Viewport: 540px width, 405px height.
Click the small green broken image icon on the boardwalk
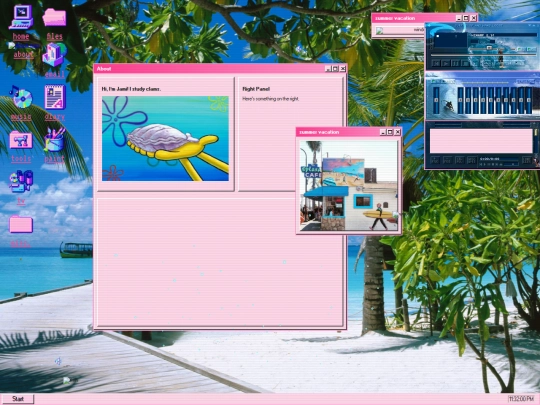coord(66,380)
